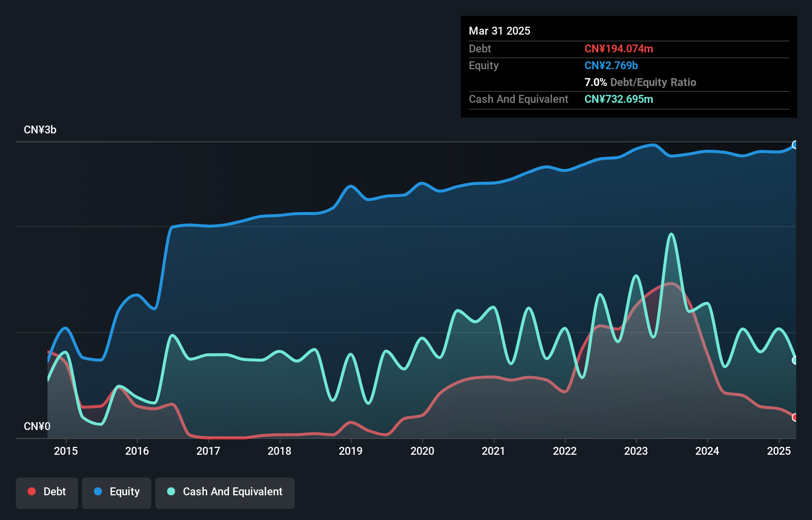This screenshot has height=520, width=812.
Task: Click the CN¥3b y-axis label
Action: pyautogui.click(x=40, y=130)
